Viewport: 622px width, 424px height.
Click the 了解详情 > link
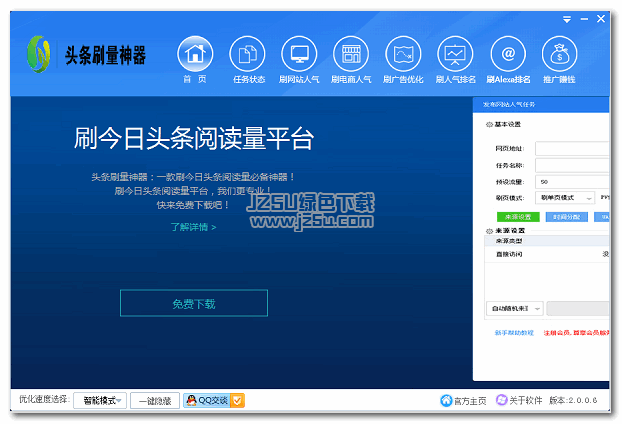pyautogui.click(x=193, y=227)
